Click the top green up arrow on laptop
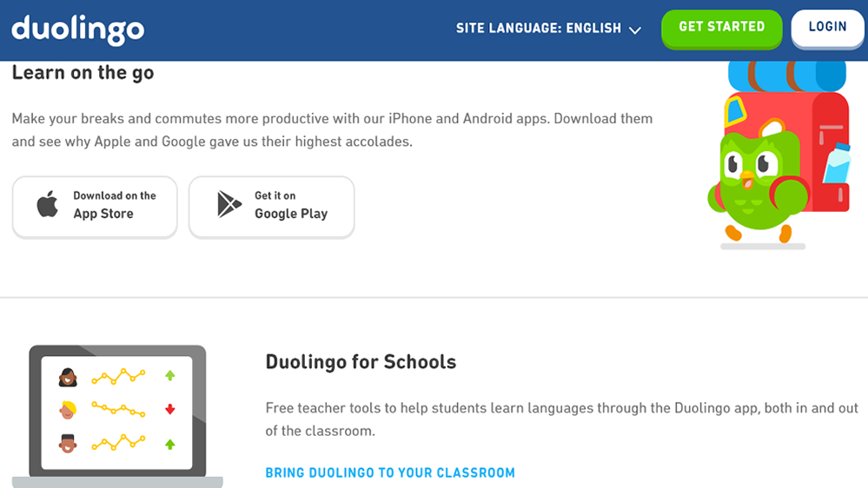 (170, 376)
